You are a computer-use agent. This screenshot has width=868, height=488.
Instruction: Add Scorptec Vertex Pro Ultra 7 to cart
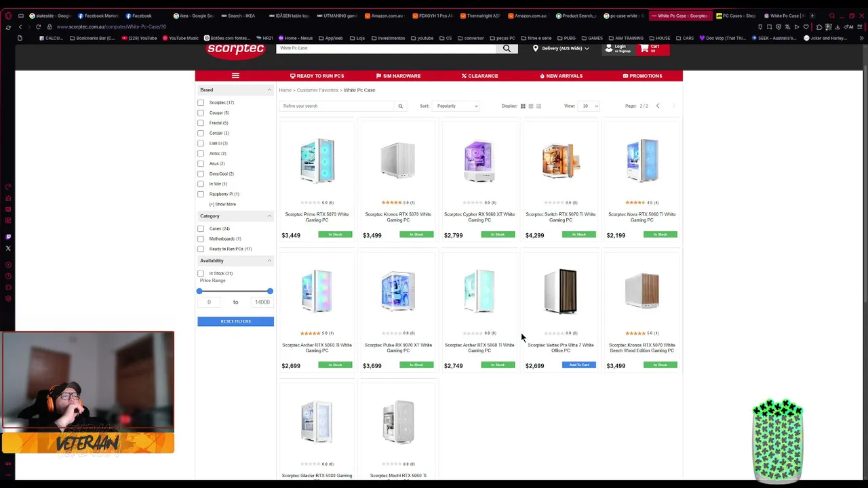click(x=579, y=365)
